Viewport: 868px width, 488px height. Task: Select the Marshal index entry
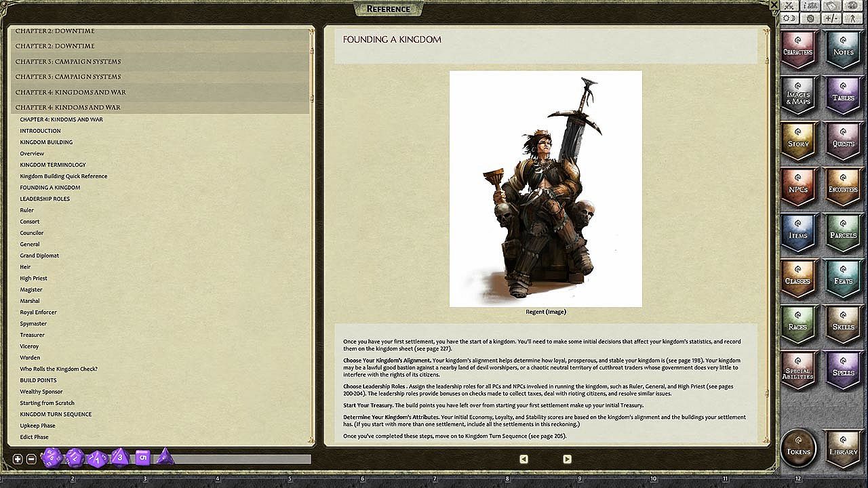(x=30, y=301)
